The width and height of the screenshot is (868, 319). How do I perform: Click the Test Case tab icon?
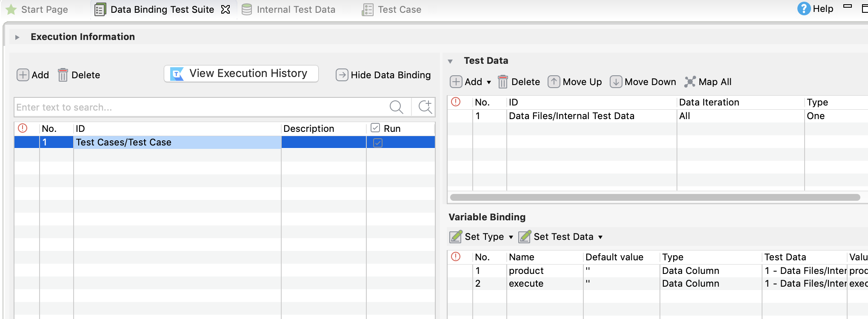tap(368, 9)
